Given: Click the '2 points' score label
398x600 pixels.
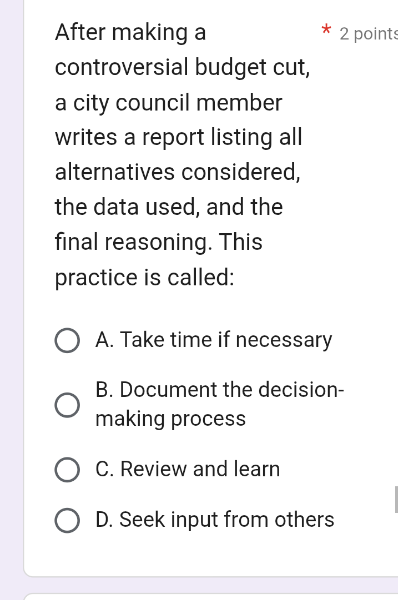Looking at the screenshot, I should (369, 34).
